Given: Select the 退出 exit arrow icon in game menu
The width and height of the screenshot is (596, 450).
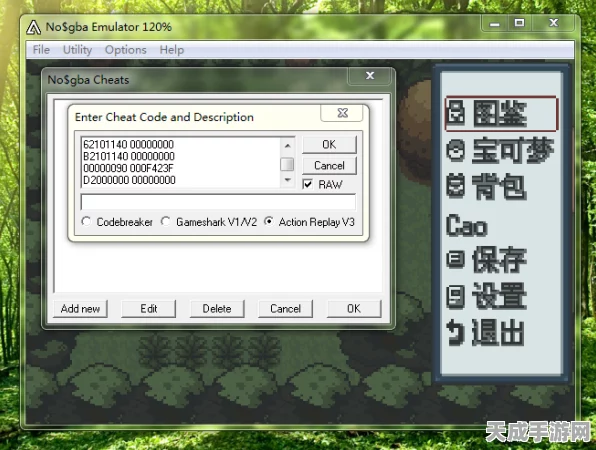Looking at the screenshot, I should pyautogui.click(x=455, y=332).
